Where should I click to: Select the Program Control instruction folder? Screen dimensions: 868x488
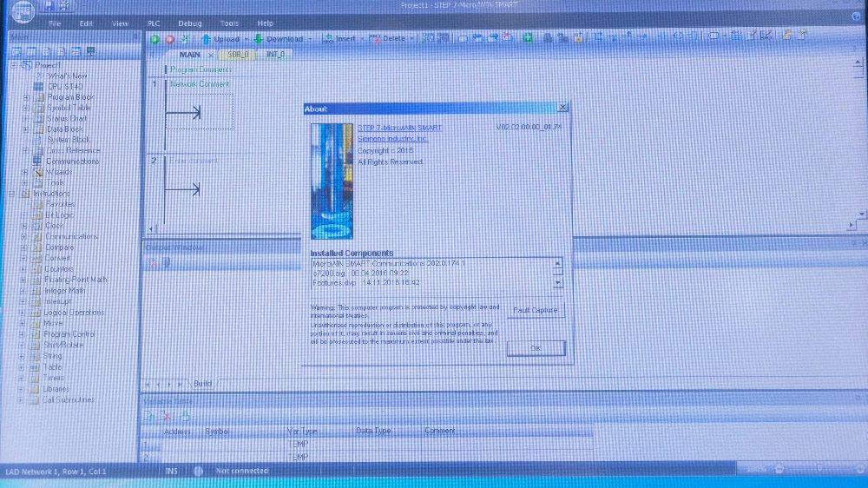tap(69, 334)
